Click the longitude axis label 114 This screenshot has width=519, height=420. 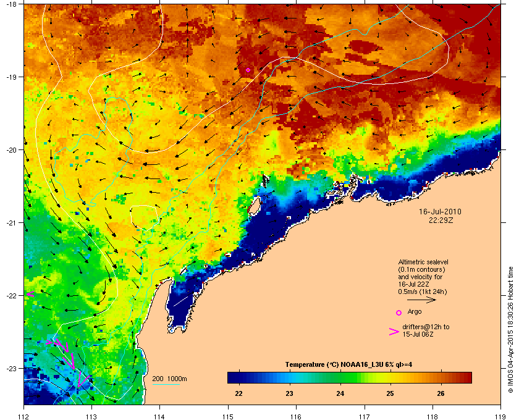click(159, 416)
